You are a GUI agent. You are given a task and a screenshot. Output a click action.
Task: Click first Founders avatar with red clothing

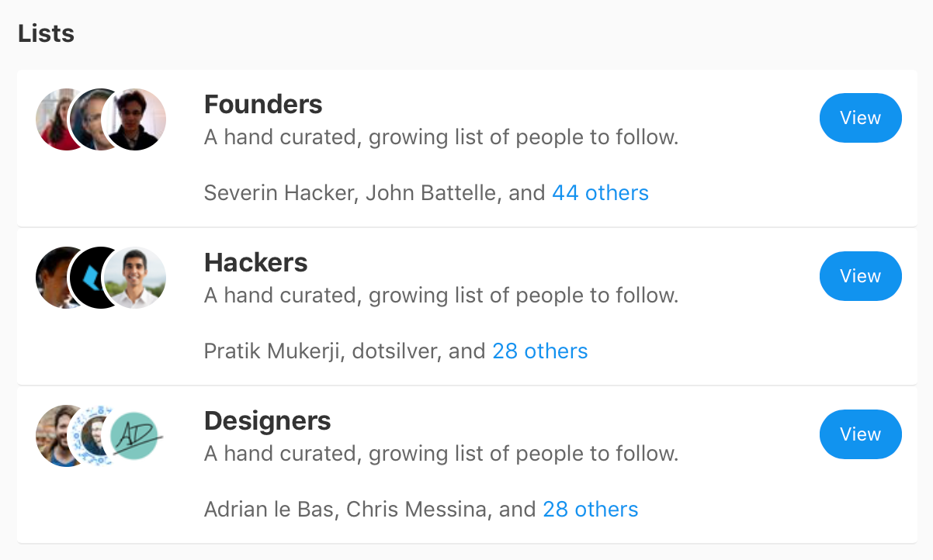(51, 119)
